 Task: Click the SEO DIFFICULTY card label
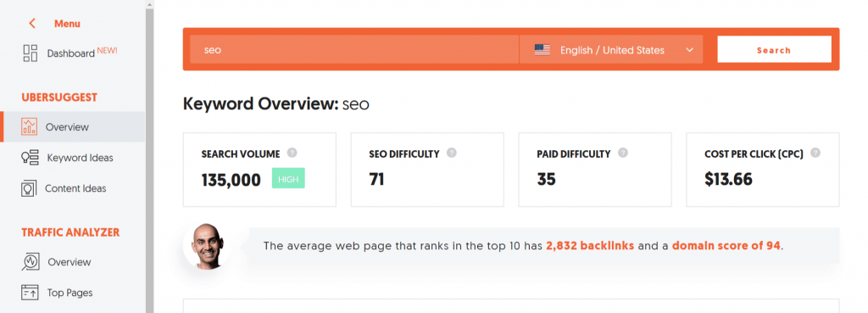pos(404,154)
